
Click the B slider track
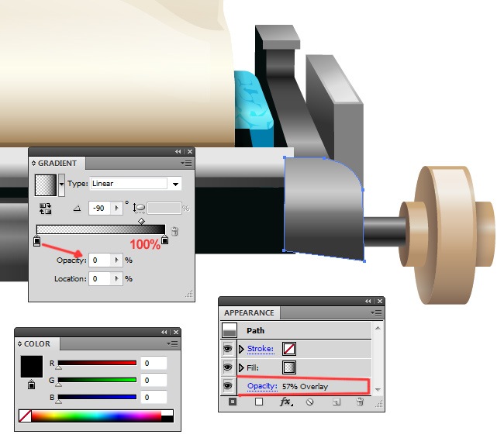[x=97, y=397]
